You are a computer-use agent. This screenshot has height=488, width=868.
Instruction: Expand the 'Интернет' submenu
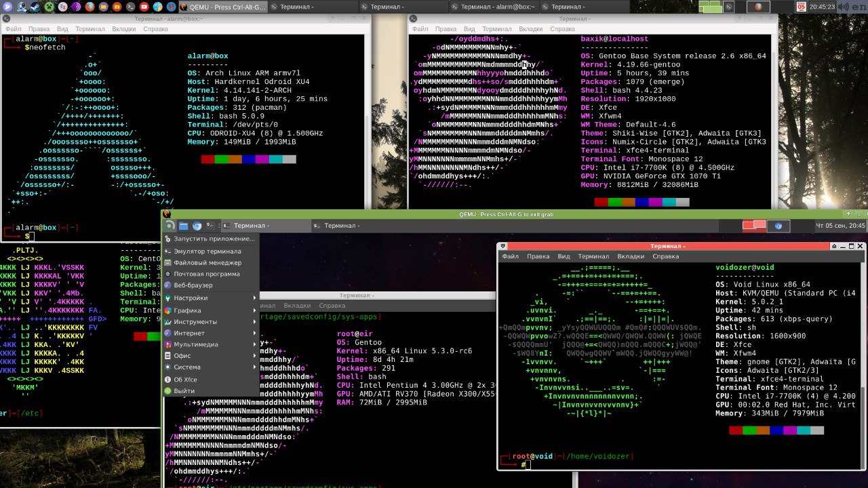click(x=210, y=333)
